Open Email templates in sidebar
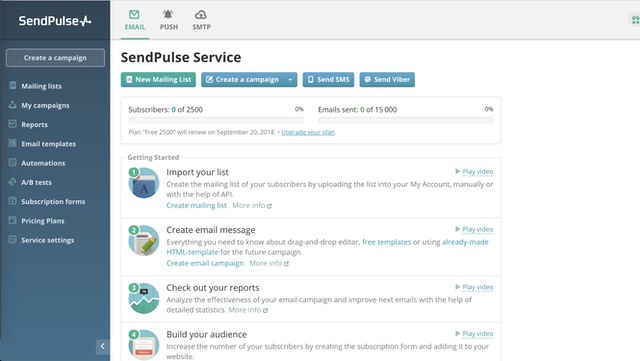 click(49, 143)
